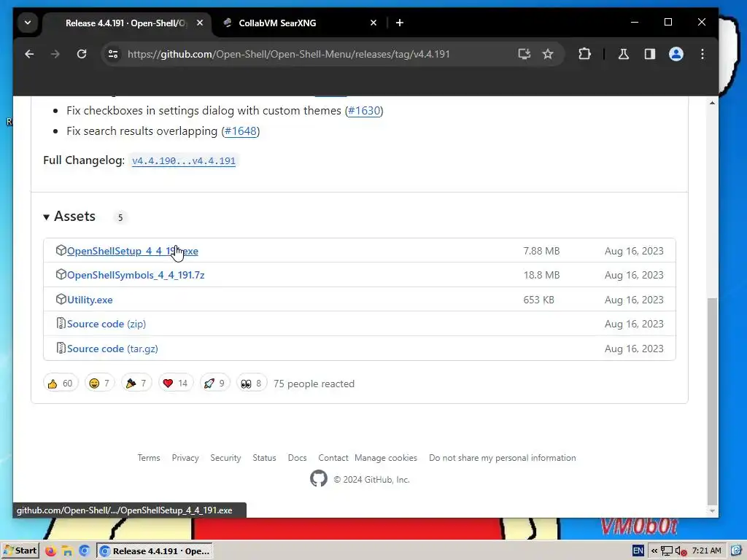Click Do not share my personal information

[x=502, y=458]
